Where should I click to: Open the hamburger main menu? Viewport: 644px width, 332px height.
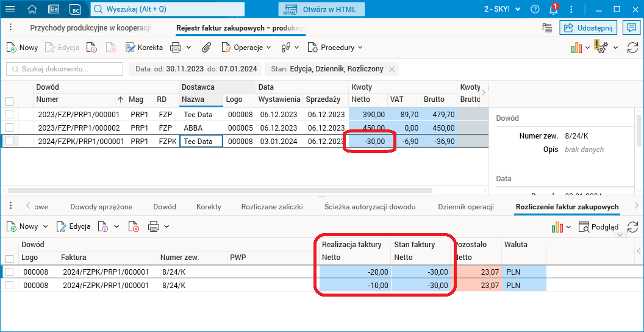(11, 9)
